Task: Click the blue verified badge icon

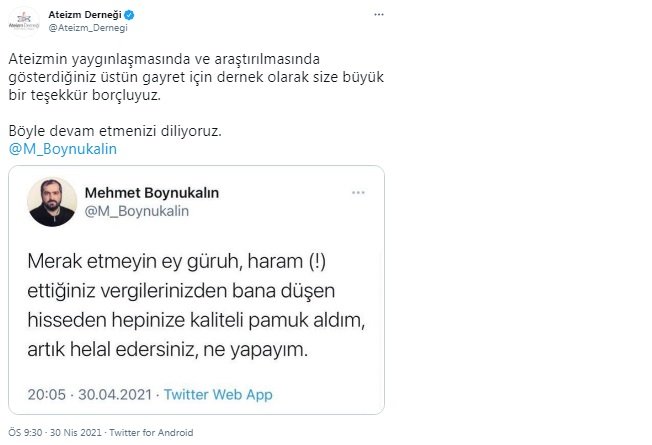Action: tap(129, 15)
